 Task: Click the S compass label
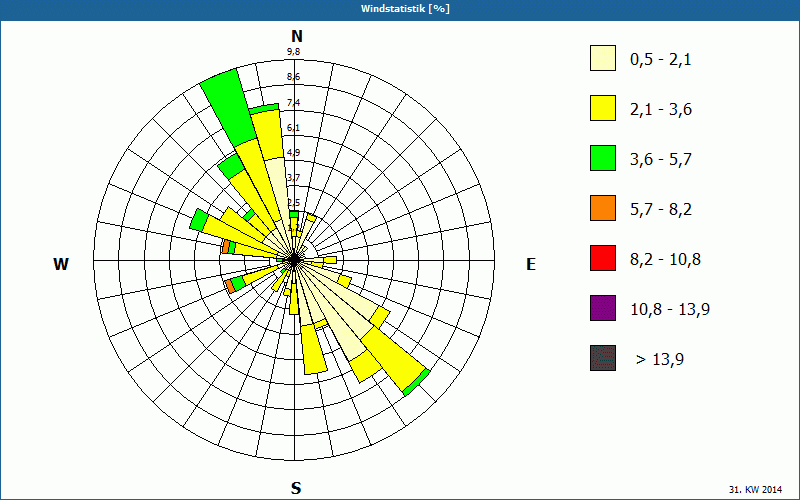pyautogui.click(x=296, y=488)
